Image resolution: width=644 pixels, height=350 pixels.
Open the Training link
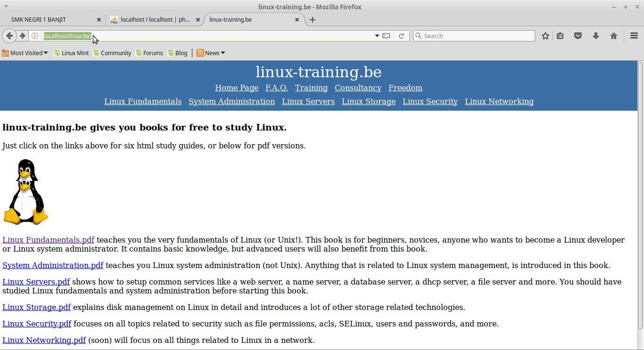pyautogui.click(x=311, y=88)
